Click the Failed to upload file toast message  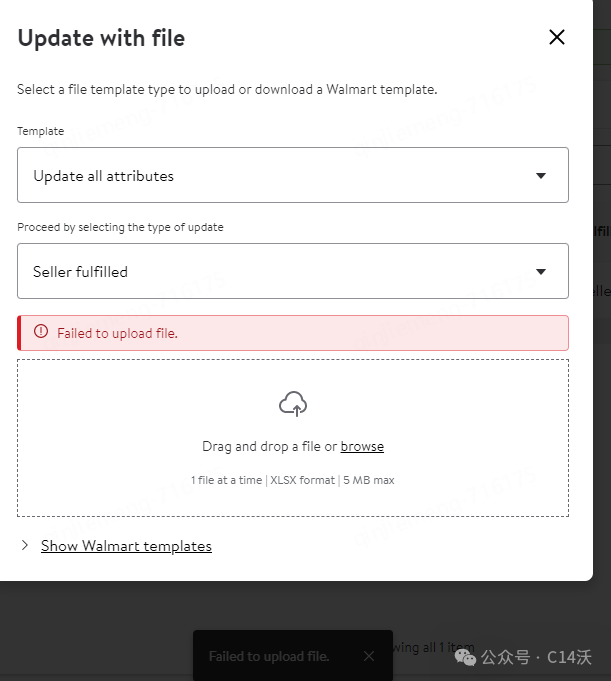click(269, 657)
